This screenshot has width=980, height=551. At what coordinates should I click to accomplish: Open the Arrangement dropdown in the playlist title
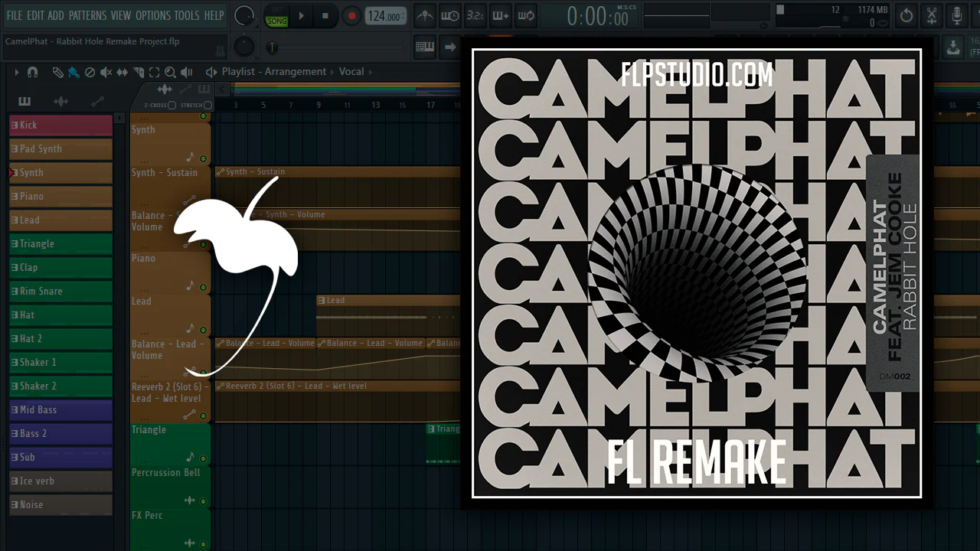296,72
